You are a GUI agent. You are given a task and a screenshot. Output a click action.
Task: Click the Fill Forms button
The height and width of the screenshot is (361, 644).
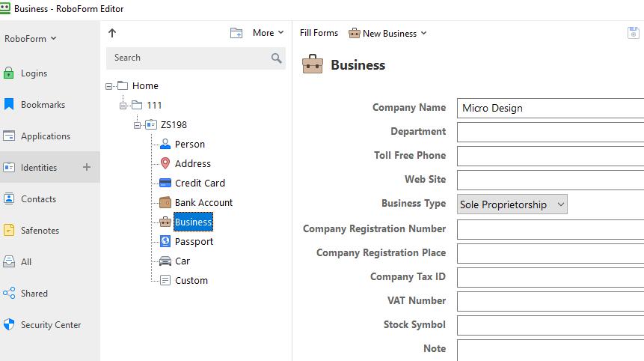click(319, 33)
